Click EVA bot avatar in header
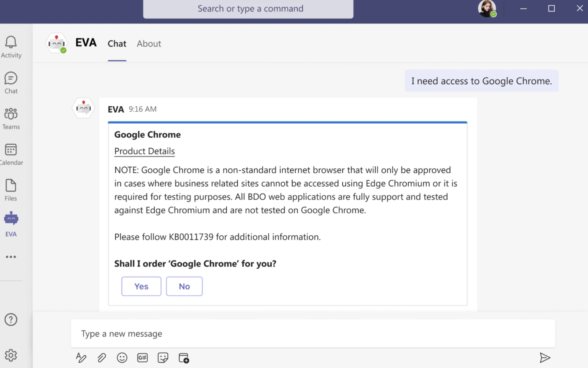This screenshot has height=368, width=588. (57, 43)
